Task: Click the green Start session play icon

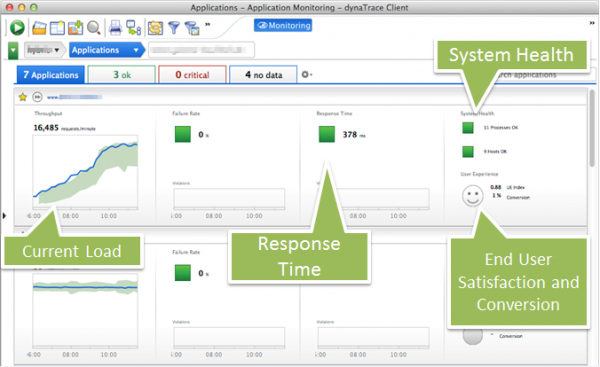Action: click(17, 28)
